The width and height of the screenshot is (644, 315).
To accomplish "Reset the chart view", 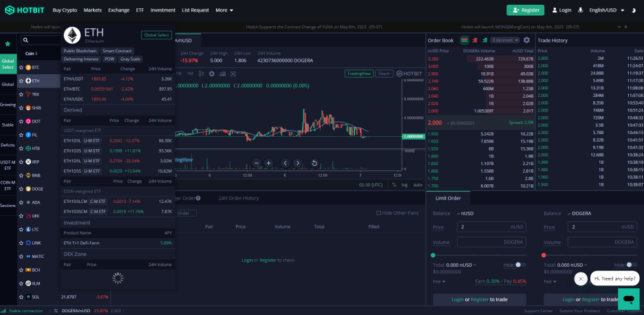I will point(314,163).
